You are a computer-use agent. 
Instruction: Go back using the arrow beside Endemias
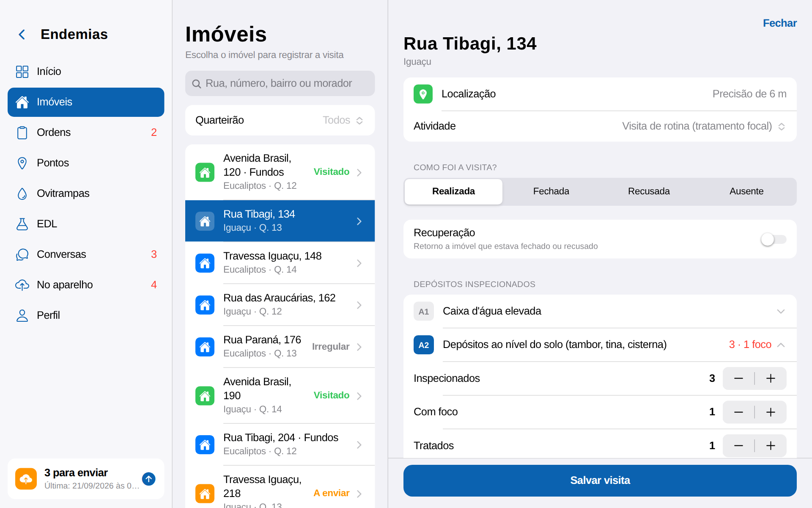tap(22, 34)
